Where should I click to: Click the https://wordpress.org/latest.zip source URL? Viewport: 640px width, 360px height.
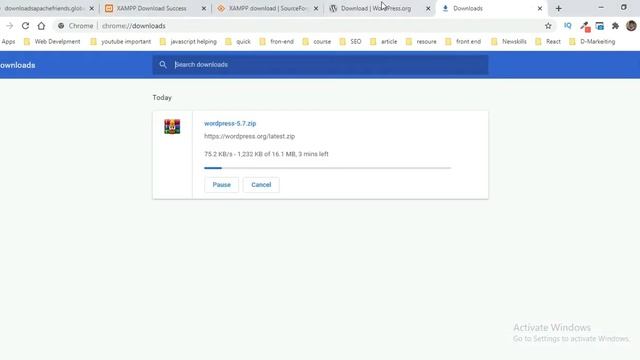coord(249,136)
